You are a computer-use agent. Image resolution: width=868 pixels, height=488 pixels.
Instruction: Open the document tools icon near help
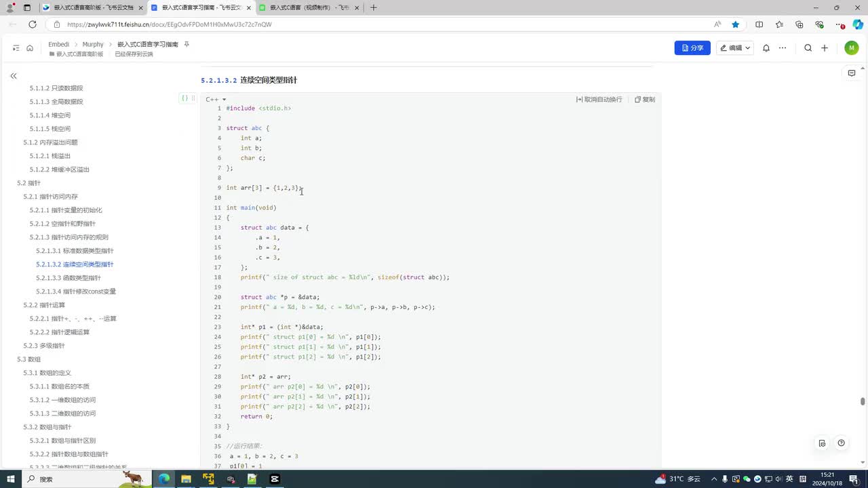(822, 443)
